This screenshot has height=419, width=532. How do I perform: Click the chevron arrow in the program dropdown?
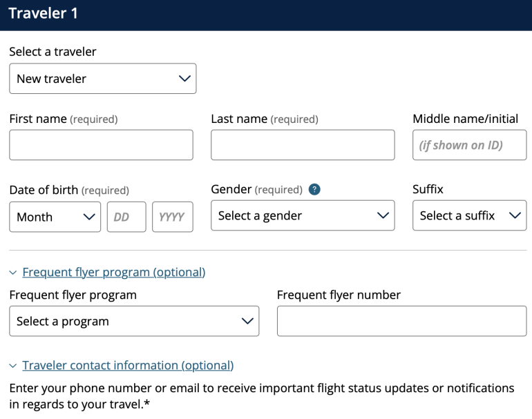pyautogui.click(x=247, y=321)
